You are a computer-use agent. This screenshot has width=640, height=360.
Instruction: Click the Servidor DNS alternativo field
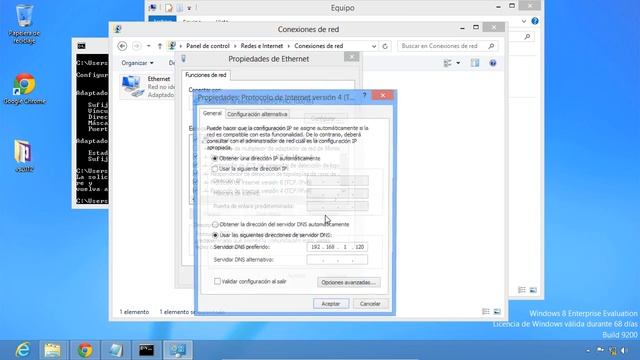click(x=337, y=260)
